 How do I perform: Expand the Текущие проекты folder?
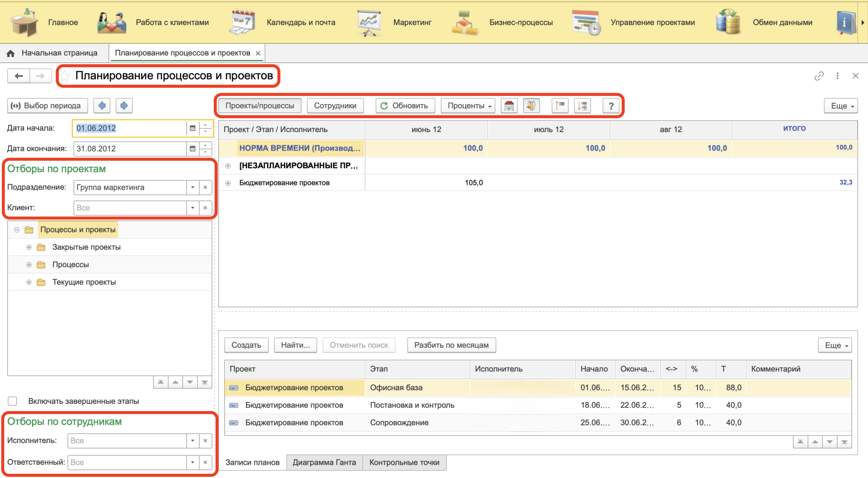pos(29,282)
